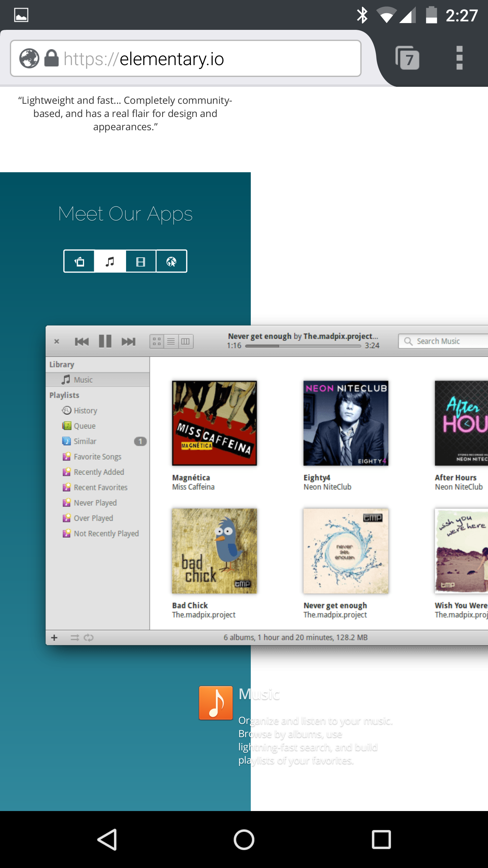Add a playlist with the plus button
The width and height of the screenshot is (488, 868).
54,638
